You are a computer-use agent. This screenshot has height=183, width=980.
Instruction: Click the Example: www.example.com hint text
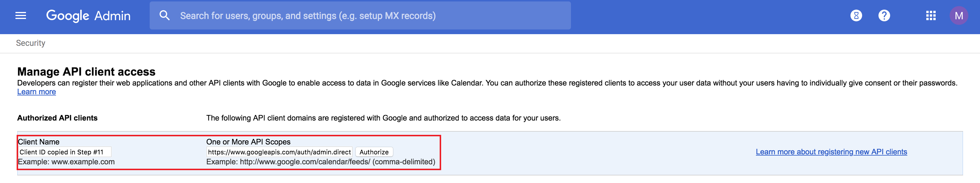click(66, 162)
